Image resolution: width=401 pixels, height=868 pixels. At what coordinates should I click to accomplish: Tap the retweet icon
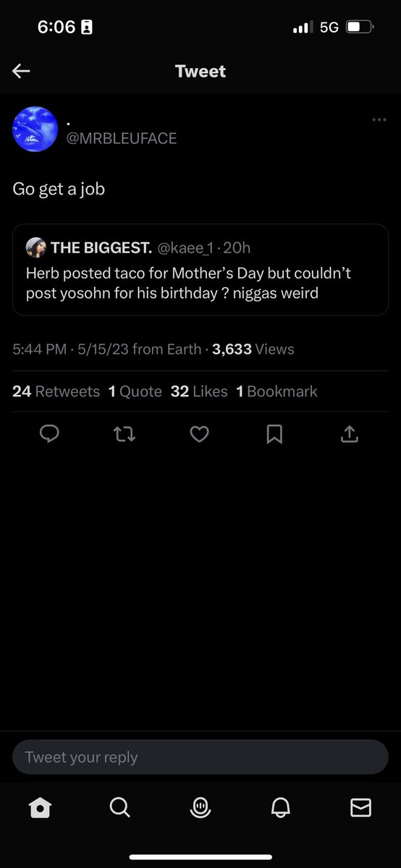(x=125, y=433)
